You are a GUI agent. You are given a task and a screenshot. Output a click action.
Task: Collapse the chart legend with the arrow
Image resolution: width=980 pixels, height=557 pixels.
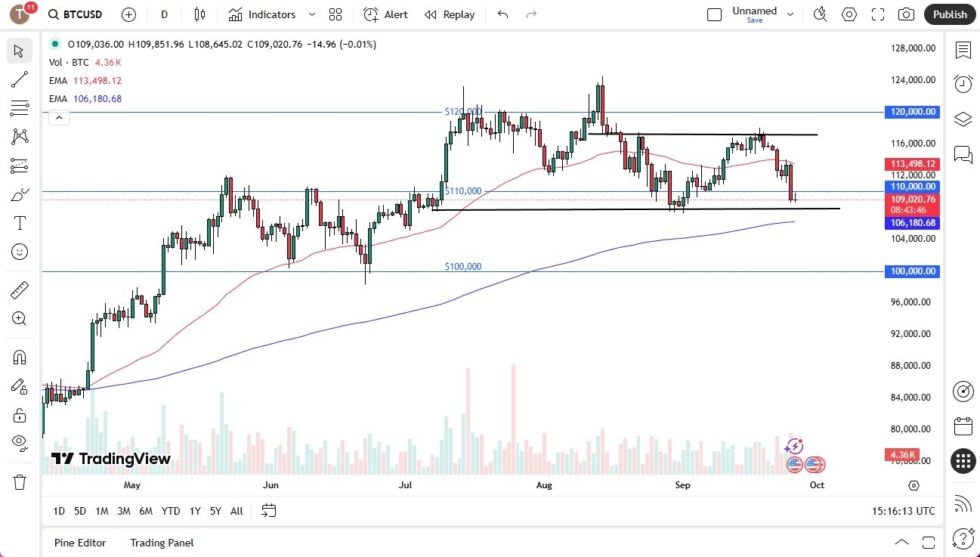[59, 117]
